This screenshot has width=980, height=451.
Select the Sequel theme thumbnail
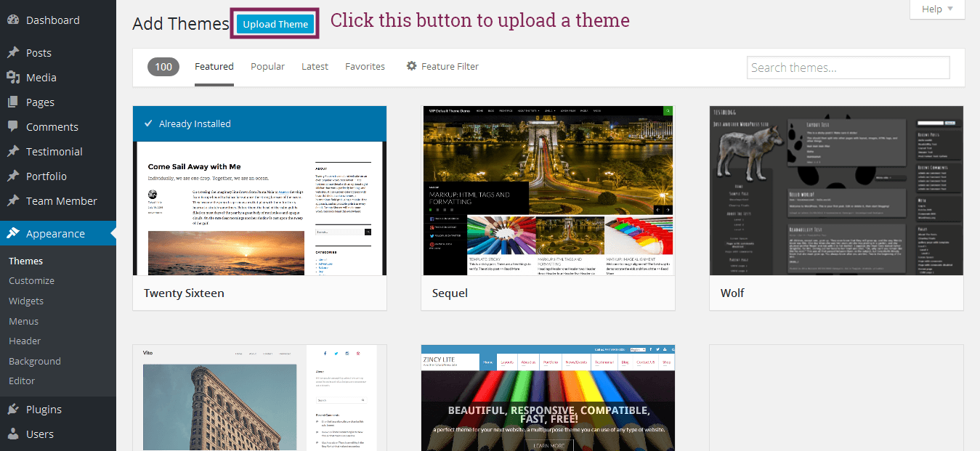pyautogui.click(x=548, y=191)
